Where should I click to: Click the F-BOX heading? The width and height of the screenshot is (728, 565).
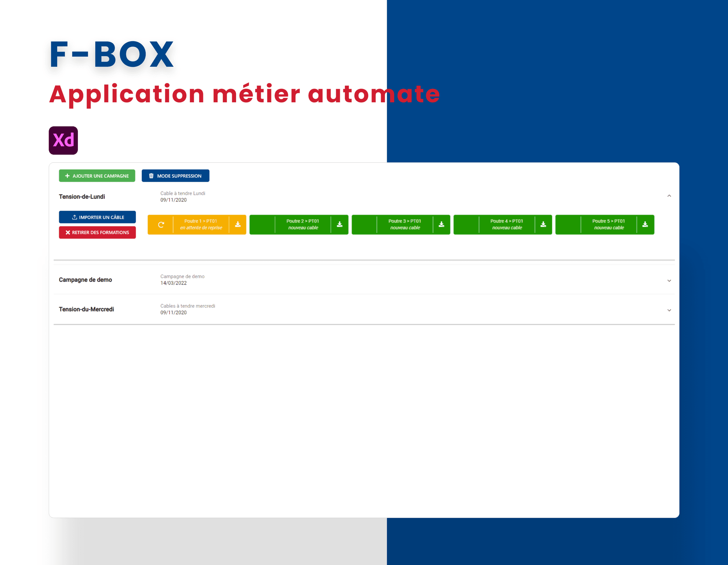tap(112, 54)
